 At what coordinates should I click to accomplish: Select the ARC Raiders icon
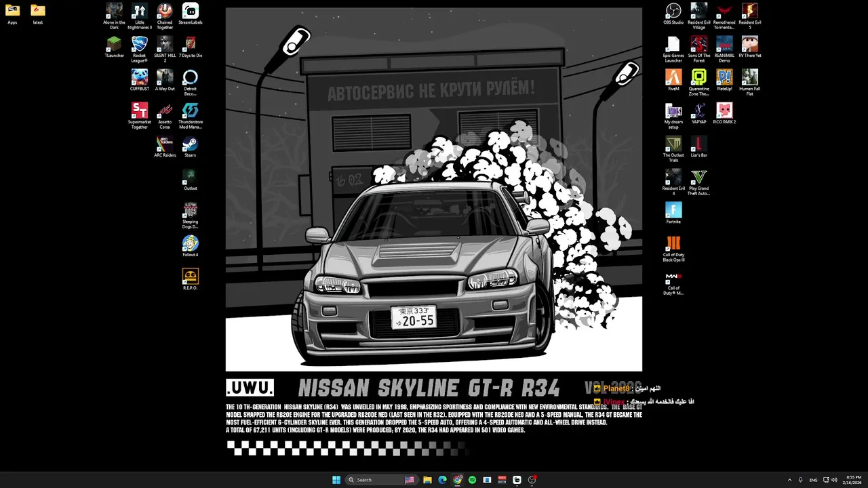(x=165, y=147)
